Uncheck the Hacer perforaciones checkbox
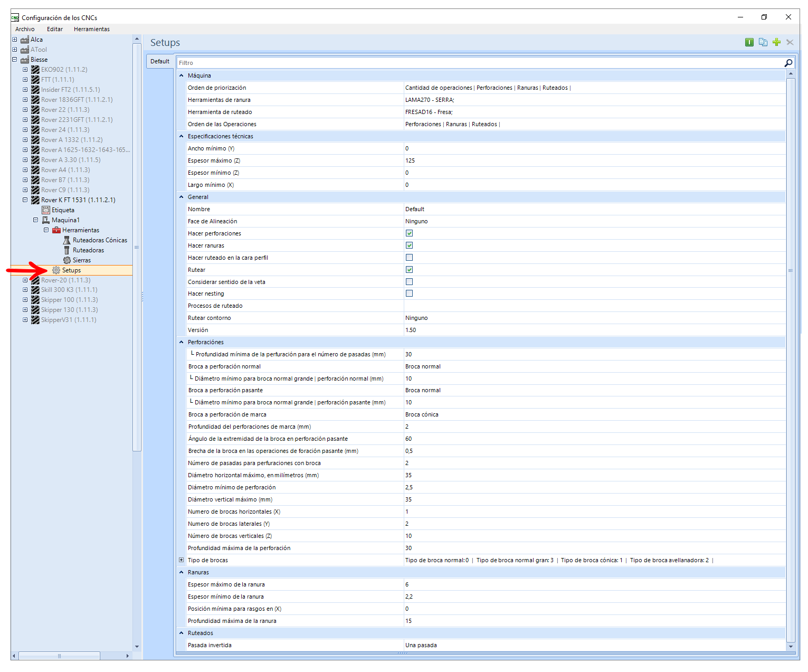Screen dimensions: 808x672 (x=409, y=233)
